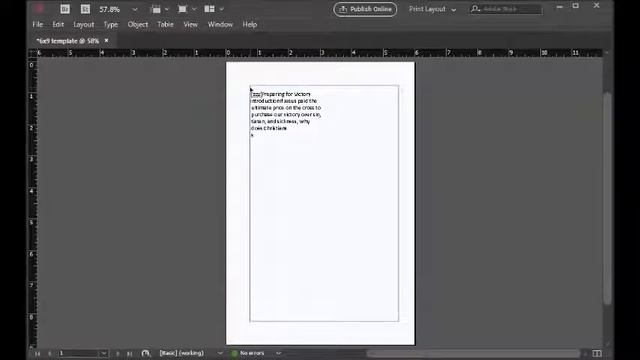The image size is (640, 360).
Task: Open the Table menu
Action: point(165,24)
